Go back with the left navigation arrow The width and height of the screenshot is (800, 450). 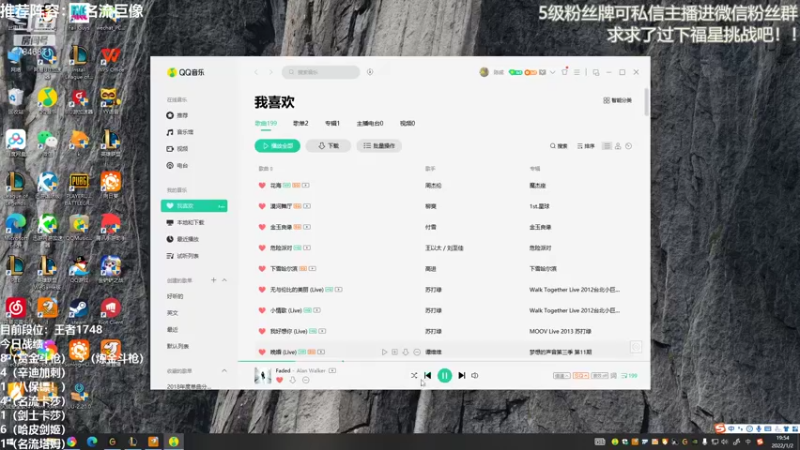pyautogui.click(x=257, y=72)
